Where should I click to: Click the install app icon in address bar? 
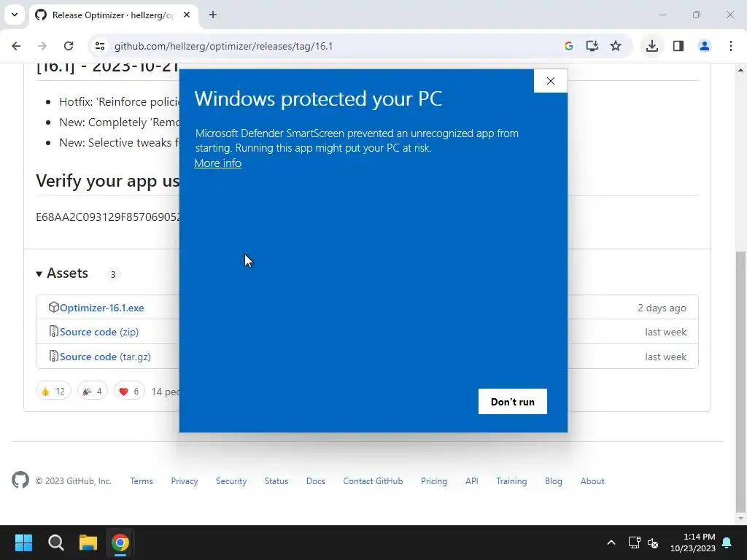(592, 46)
